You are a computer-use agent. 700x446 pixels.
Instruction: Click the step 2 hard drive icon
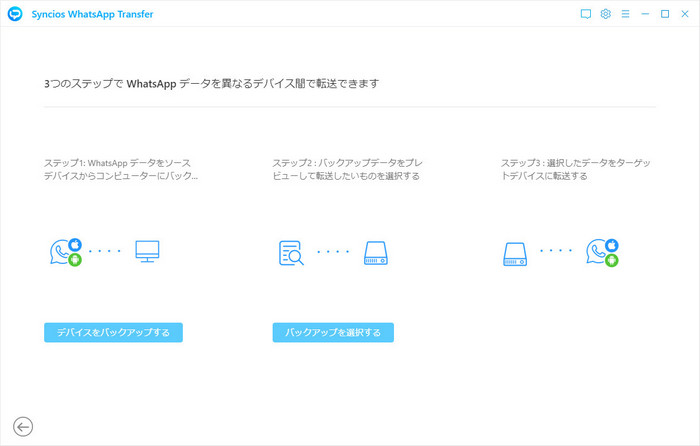[376, 253]
